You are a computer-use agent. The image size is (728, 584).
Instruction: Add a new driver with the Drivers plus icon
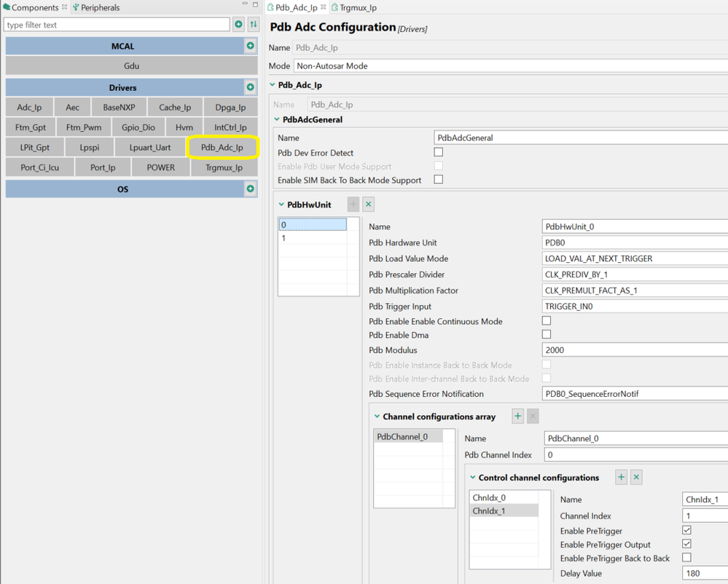click(x=250, y=87)
